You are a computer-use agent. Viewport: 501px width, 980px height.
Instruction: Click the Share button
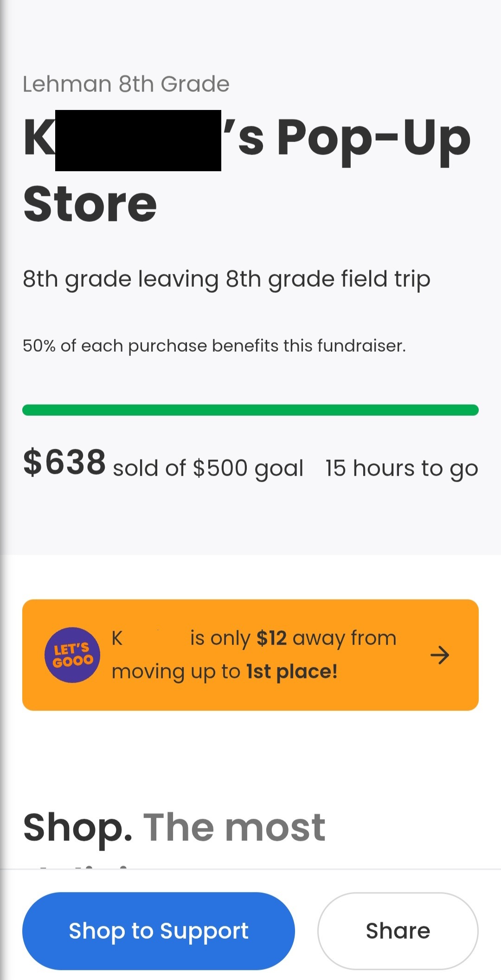(398, 931)
